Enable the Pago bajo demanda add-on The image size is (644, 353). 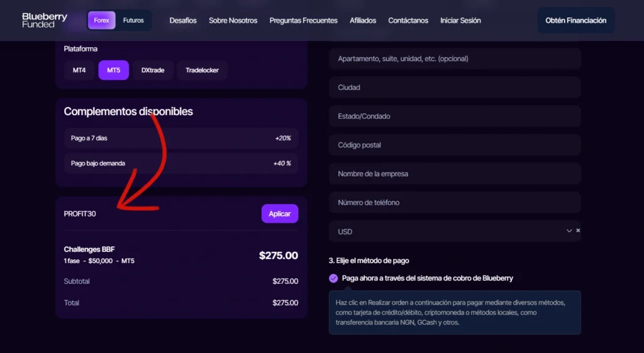[x=181, y=164]
